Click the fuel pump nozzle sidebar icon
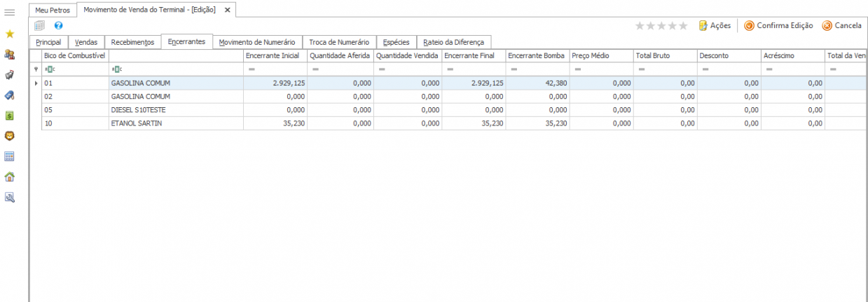 point(10,74)
